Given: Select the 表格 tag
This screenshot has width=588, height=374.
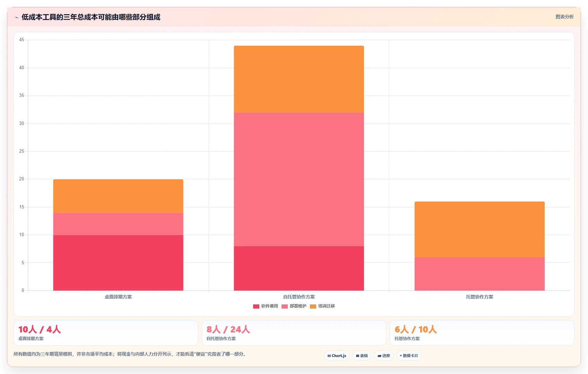Looking at the screenshot, I should point(362,356).
